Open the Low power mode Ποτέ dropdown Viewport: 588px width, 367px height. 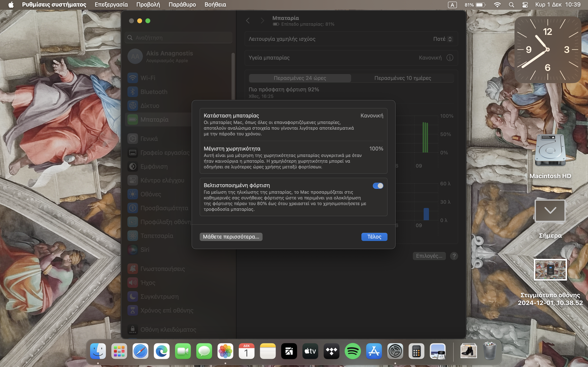(x=443, y=39)
